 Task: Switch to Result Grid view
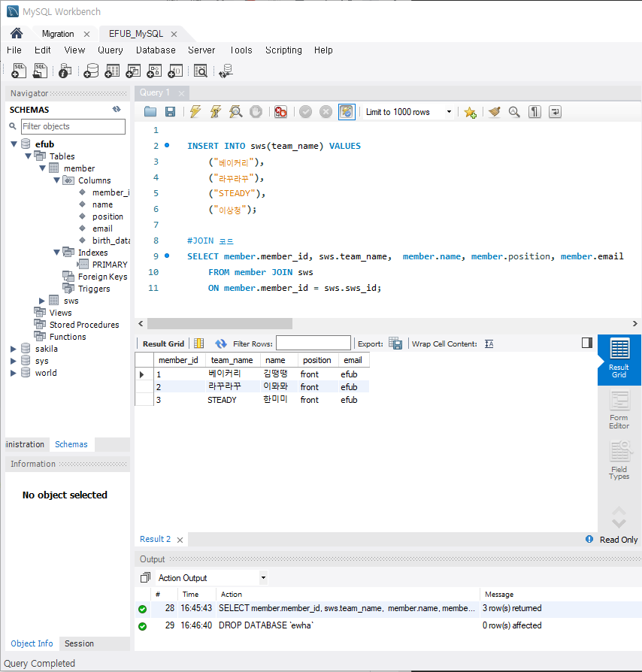point(619,359)
